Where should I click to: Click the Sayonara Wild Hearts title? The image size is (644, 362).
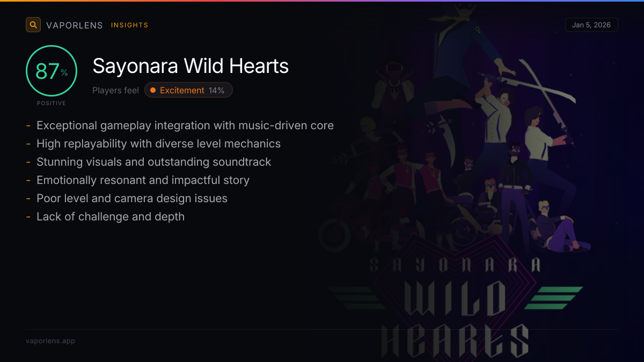click(x=191, y=66)
